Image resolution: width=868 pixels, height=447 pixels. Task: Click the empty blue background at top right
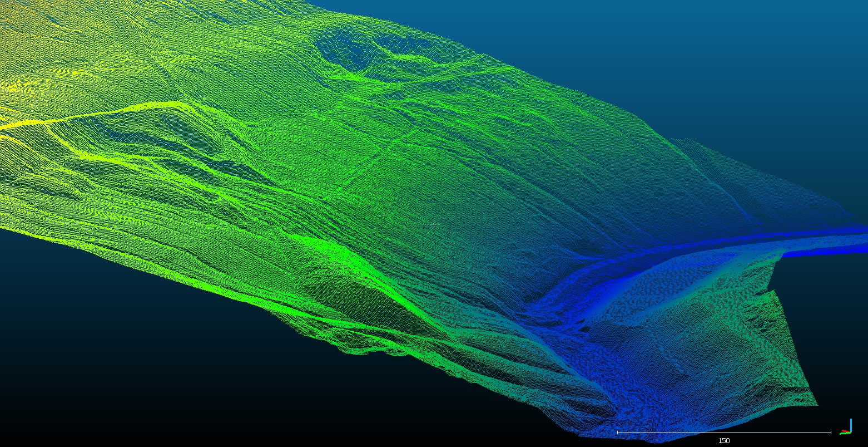(x=723, y=56)
